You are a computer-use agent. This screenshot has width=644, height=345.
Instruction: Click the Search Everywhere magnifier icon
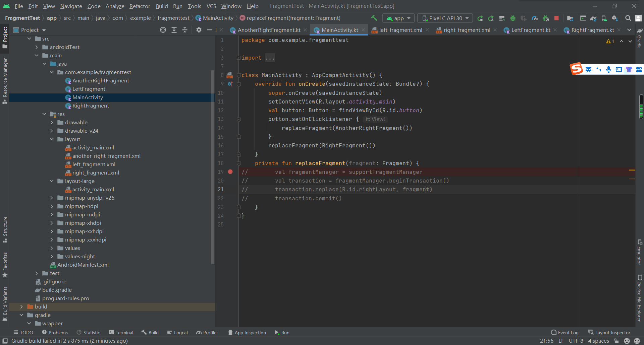point(628,18)
